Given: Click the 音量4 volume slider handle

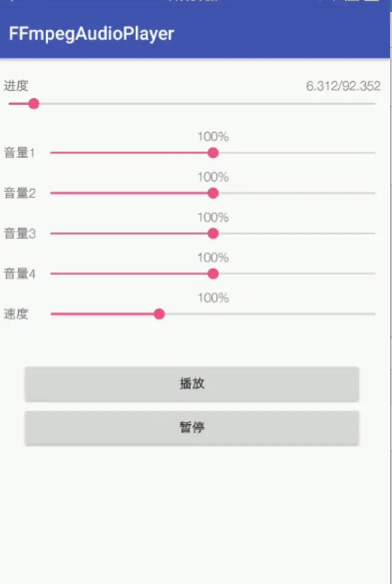Looking at the screenshot, I should 213,274.
